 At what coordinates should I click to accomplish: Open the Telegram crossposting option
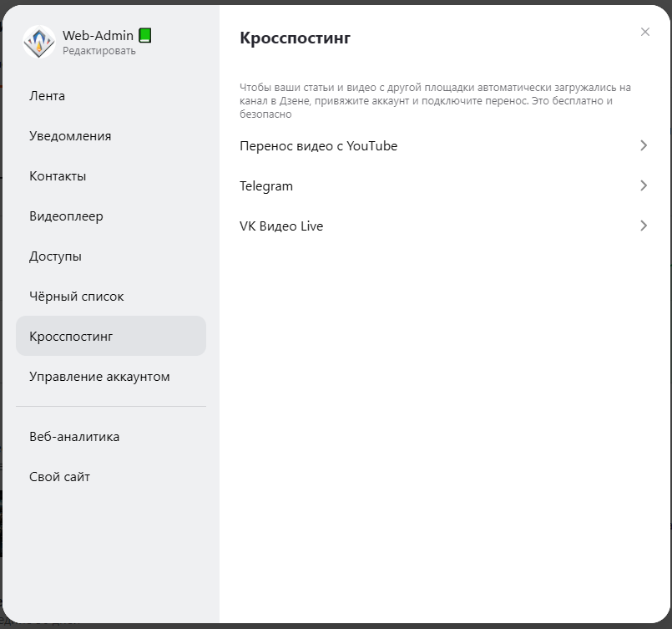click(443, 185)
